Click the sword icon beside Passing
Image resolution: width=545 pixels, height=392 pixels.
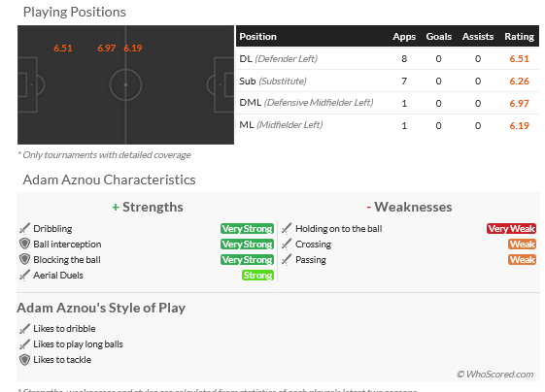287,259
